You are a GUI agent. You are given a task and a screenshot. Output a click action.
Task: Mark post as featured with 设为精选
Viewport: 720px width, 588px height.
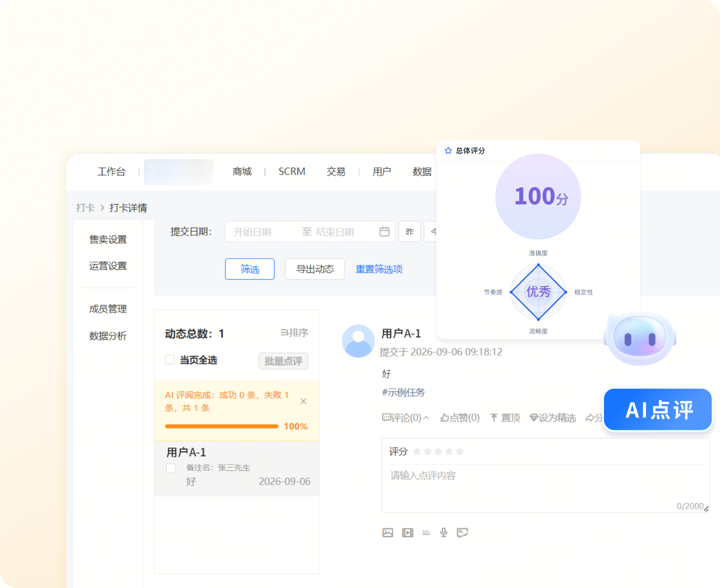click(553, 418)
